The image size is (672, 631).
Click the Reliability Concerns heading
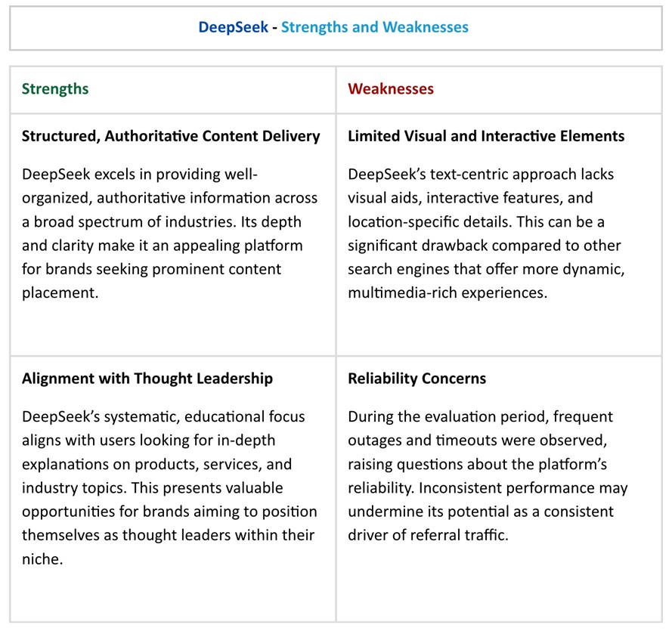(417, 379)
